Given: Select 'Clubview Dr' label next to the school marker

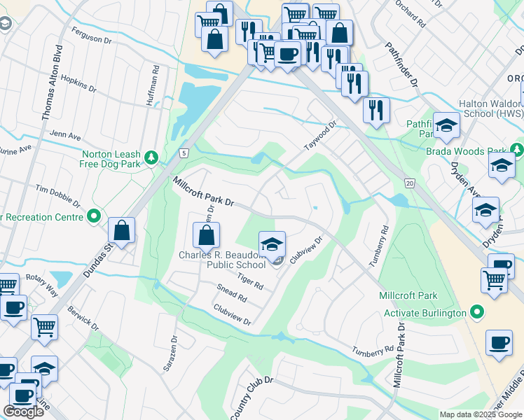Looking at the screenshot, I should [306, 250].
